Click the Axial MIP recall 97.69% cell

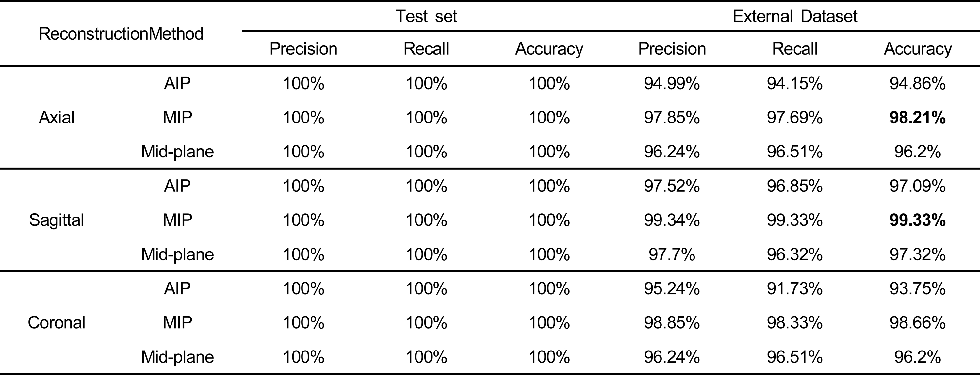tap(795, 117)
